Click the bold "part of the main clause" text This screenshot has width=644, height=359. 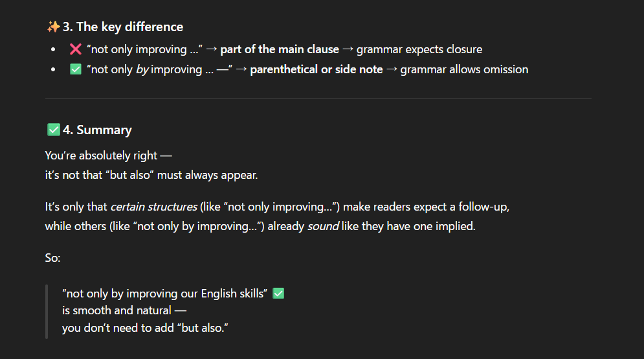click(x=279, y=49)
